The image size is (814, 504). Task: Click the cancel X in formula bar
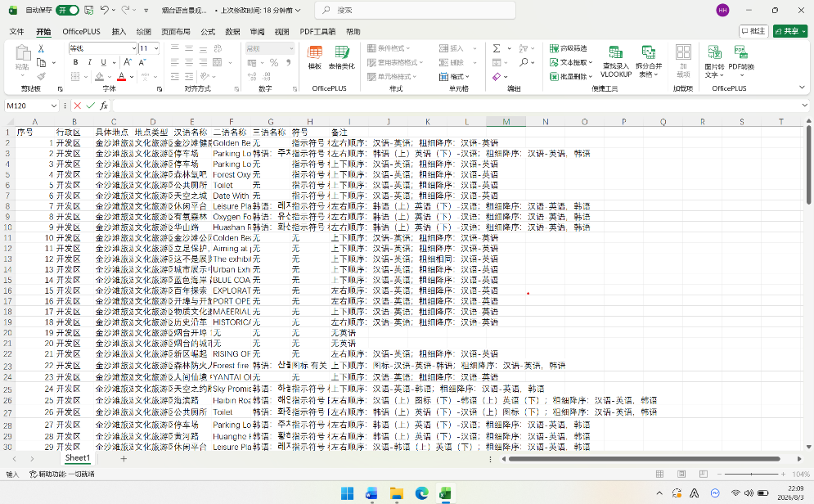tap(78, 106)
